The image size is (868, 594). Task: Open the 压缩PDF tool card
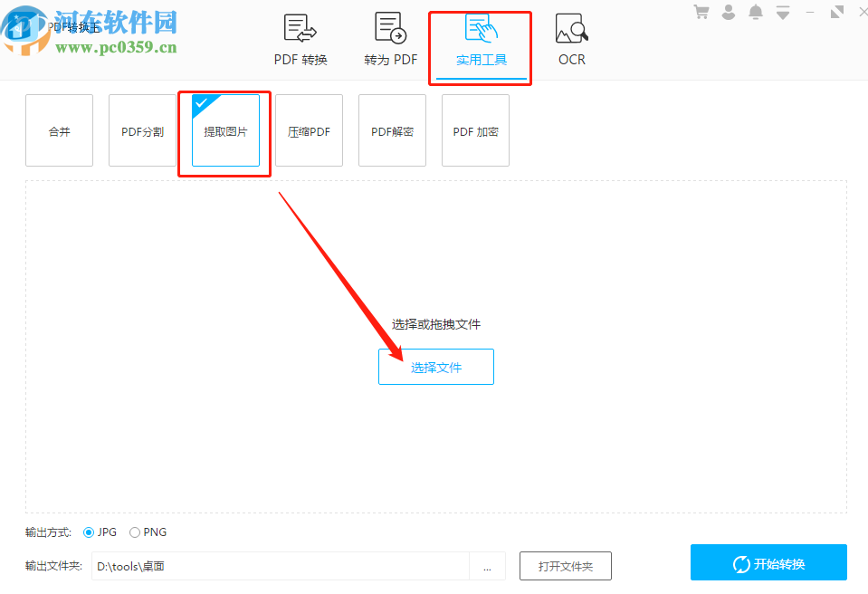(x=309, y=130)
